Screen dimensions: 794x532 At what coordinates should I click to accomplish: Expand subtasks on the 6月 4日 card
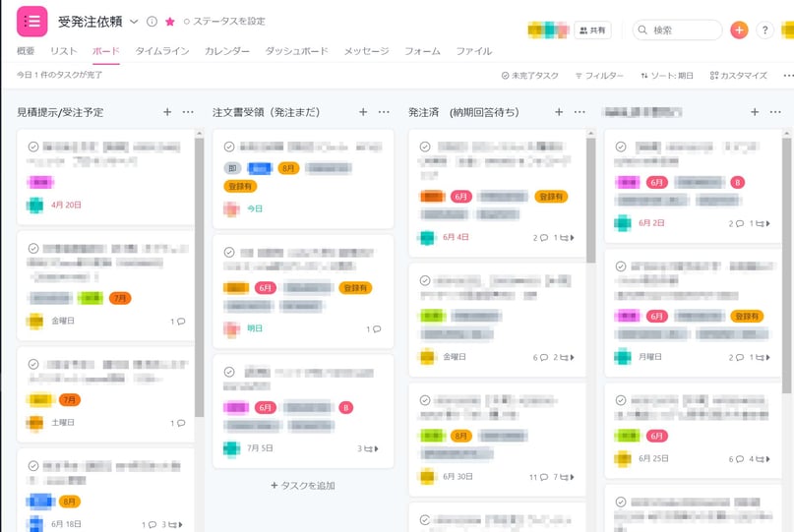(564, 237)
